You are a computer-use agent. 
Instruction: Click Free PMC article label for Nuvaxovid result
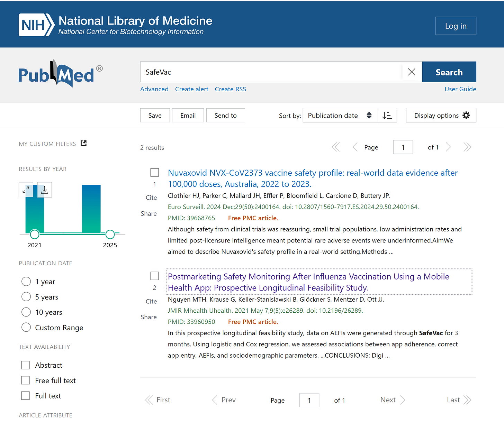(x=253, y=218)
